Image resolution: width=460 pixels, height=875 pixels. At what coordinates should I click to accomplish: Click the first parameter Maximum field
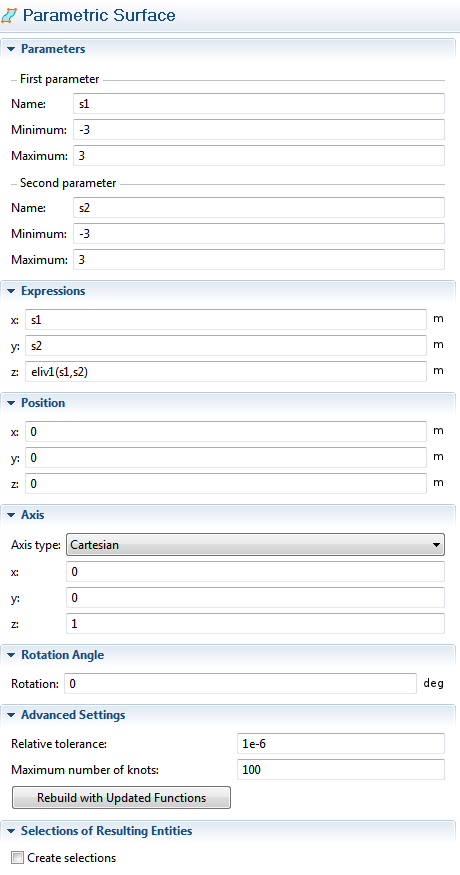pyautogui.click(x=259, y=156)
